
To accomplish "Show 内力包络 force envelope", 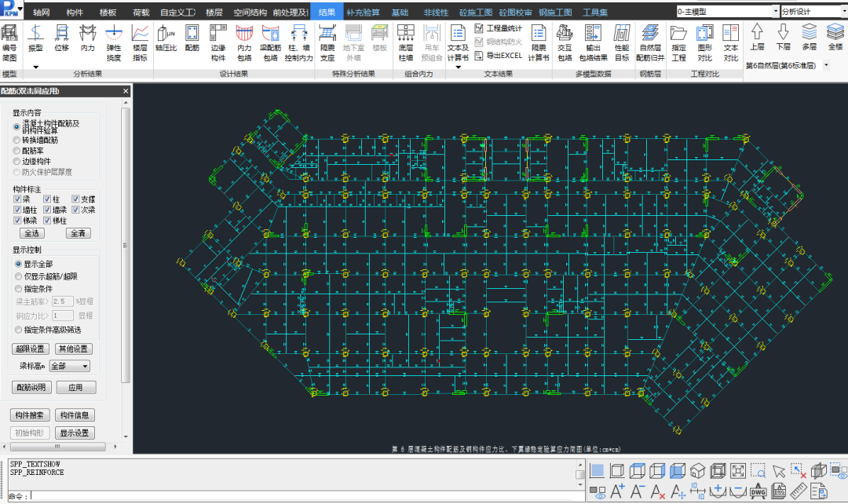I will [244, 43].
